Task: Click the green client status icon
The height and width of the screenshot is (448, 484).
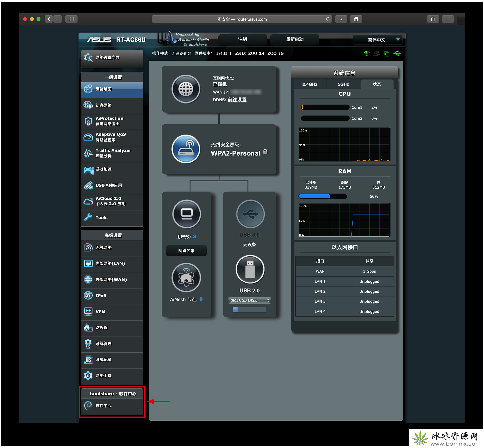Action: pos(387,53)
